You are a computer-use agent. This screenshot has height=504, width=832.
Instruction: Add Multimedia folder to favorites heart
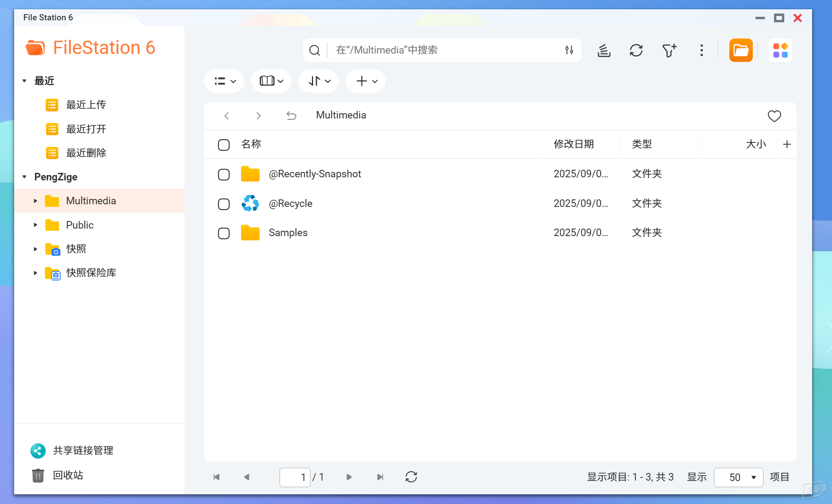(x=774, y=116)
